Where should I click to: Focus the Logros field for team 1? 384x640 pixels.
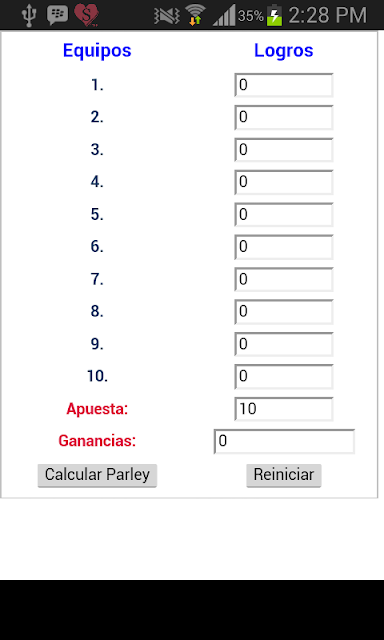pos(284,85)
